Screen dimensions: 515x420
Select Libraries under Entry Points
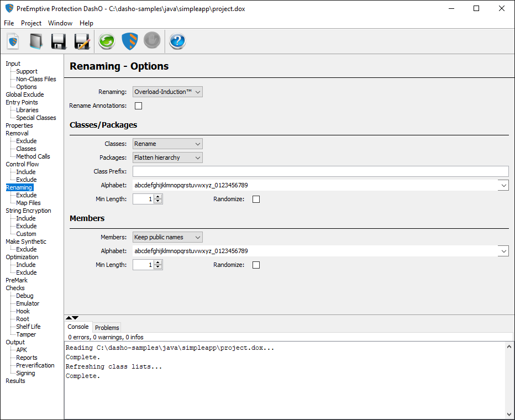pyautogui.click(x=27, y=110)
